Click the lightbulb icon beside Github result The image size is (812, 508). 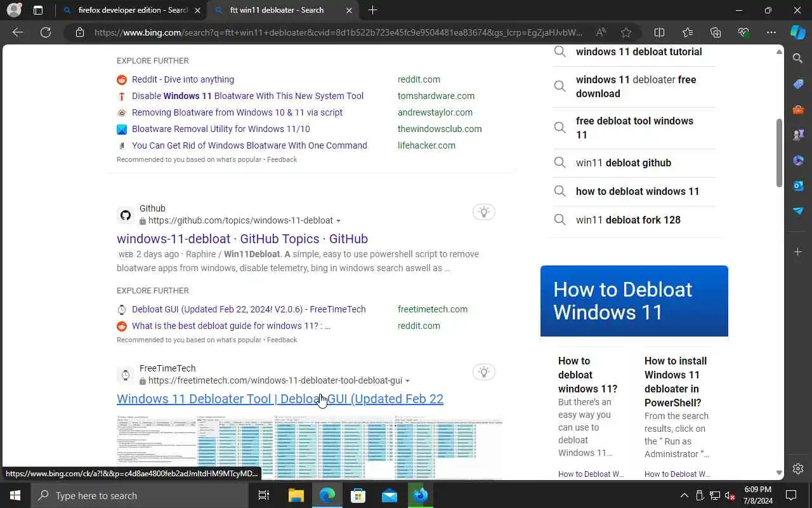pyautogui.click(x=484, y=212)
